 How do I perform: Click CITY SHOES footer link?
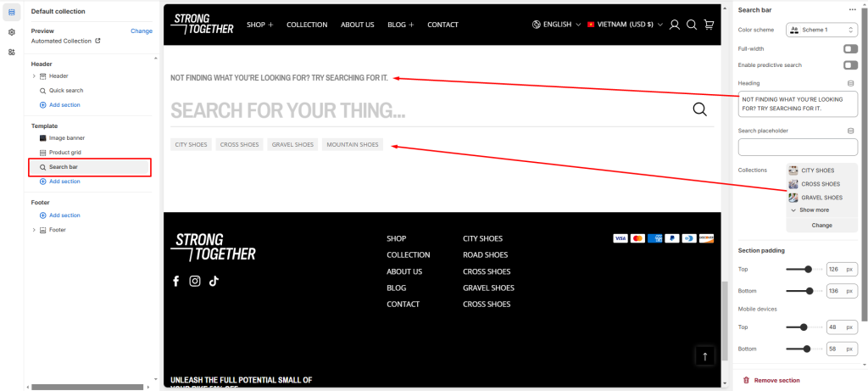click(x=482, y=238)
